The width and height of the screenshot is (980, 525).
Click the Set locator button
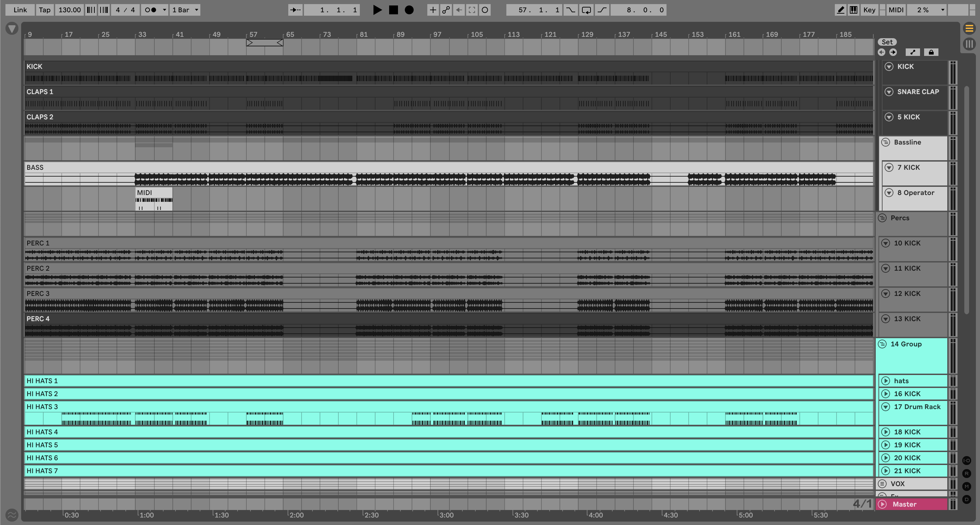tap(887, 42)
